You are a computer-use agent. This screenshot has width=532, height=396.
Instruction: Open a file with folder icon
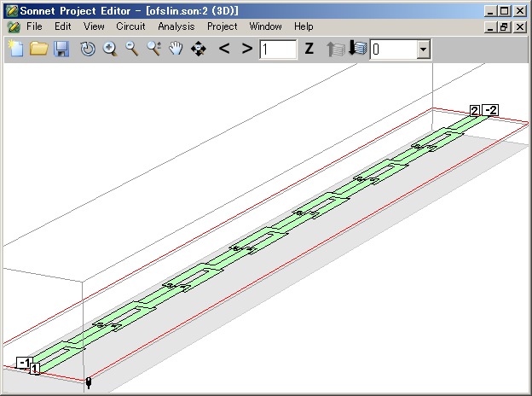(38, 49)
